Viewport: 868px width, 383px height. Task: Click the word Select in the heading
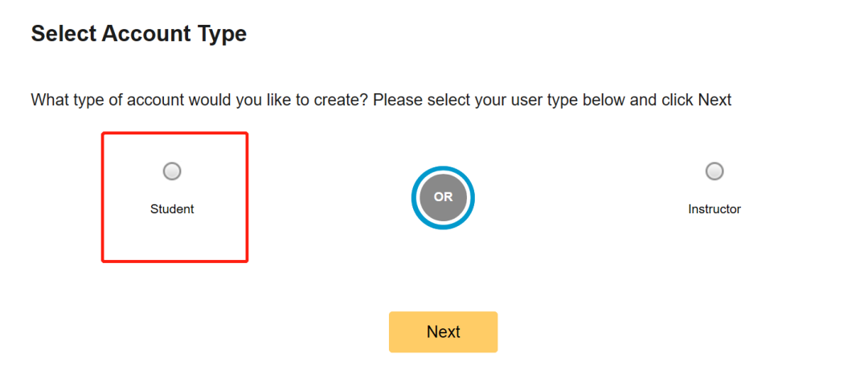point(63,34)
